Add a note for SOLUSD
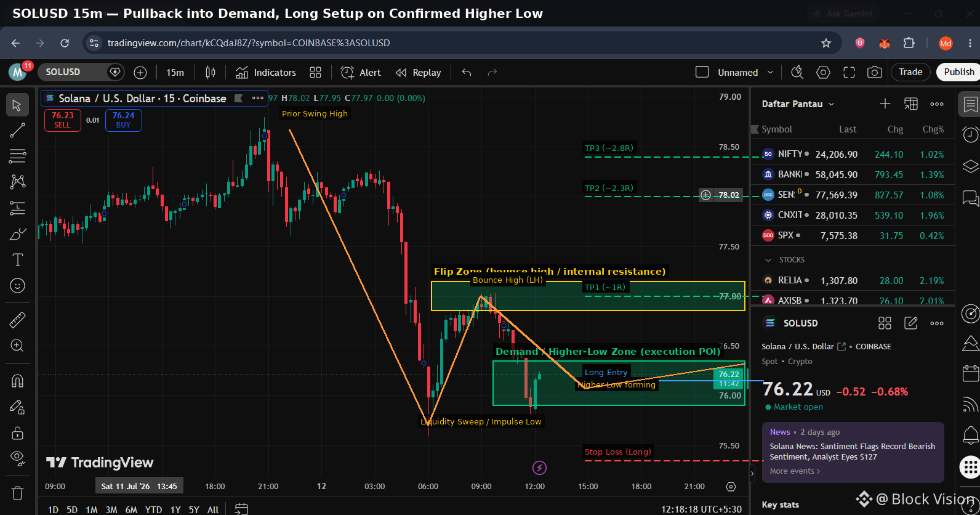980x515 pixels. [x=910, y=323]
